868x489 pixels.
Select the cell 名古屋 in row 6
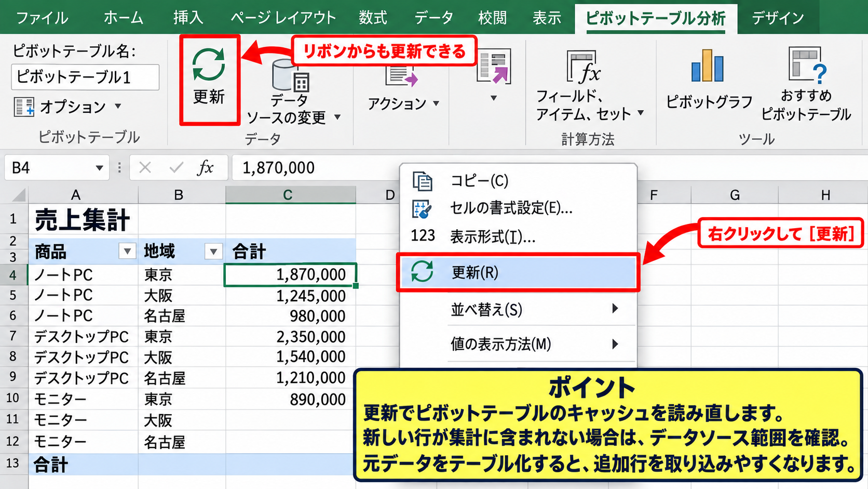[182, 316]
